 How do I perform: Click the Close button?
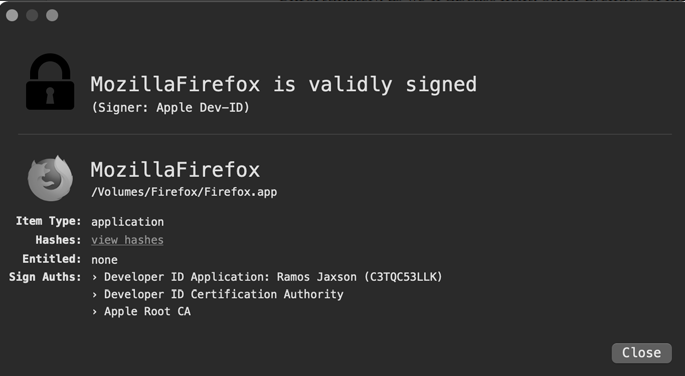[641, 353]
